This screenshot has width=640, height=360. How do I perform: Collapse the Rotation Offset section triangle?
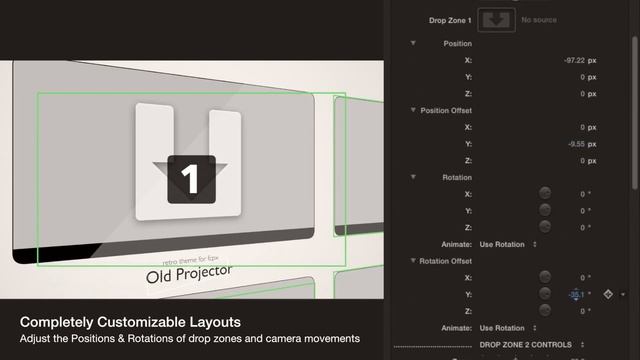[x=413, y=260]
